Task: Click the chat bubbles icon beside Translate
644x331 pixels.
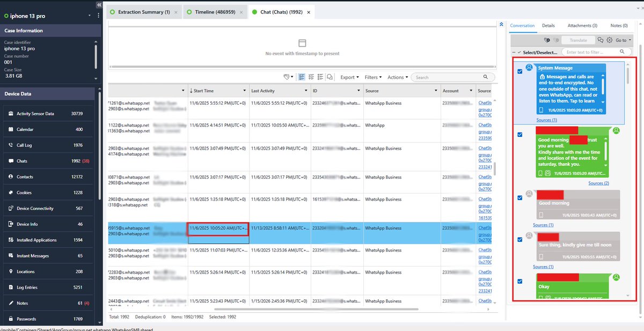Action: click(601, 40)
